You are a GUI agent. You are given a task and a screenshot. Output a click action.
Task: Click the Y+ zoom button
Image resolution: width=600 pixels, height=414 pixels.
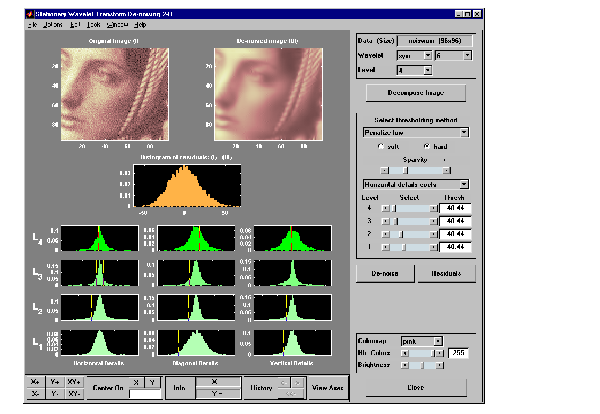55,382
